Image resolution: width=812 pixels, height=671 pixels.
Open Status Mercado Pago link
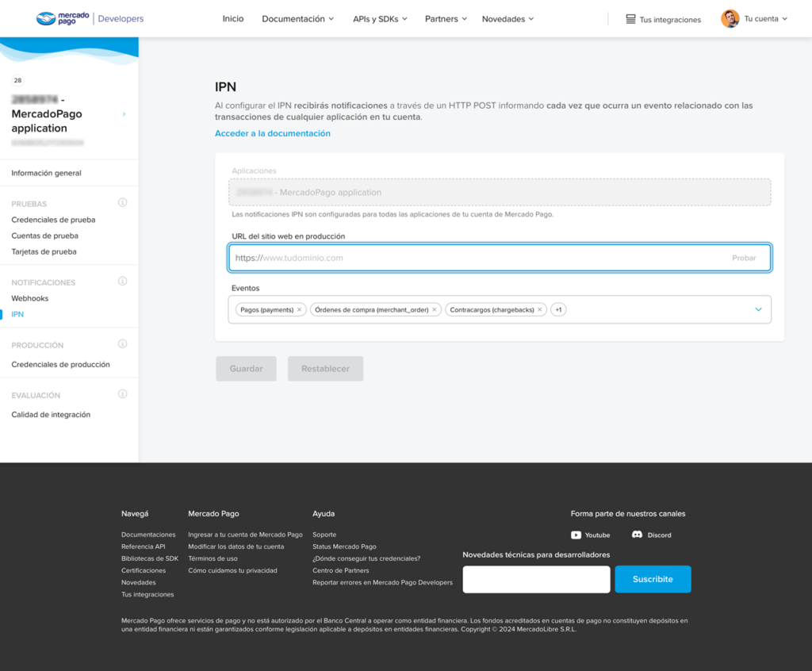pyautogui.click(x=344, y=546)
